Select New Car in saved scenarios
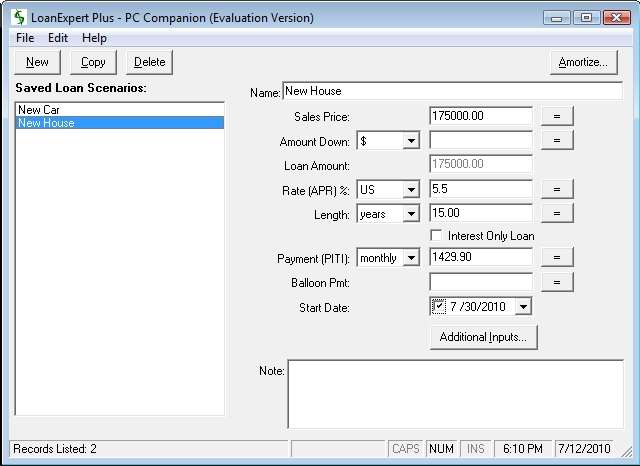This screenshot has height=466, width=640. (x=38, y=110)
